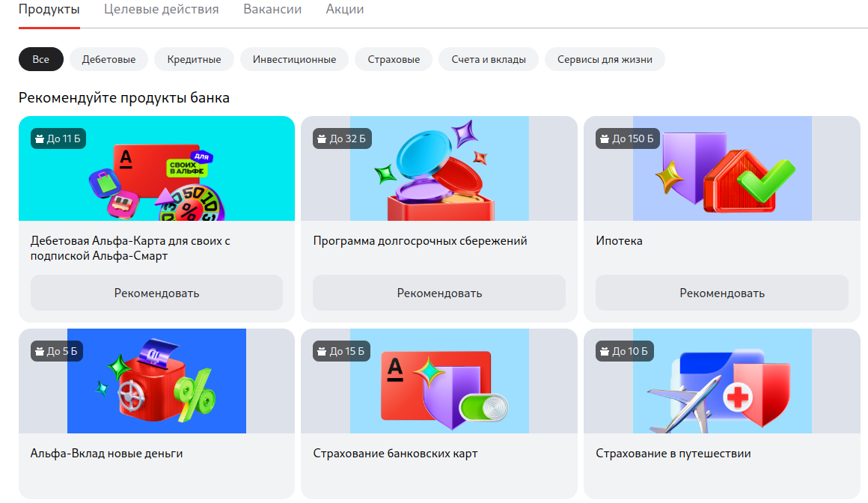Recommend the Дебетовая Альфа-Карта product

pos(156,293)
